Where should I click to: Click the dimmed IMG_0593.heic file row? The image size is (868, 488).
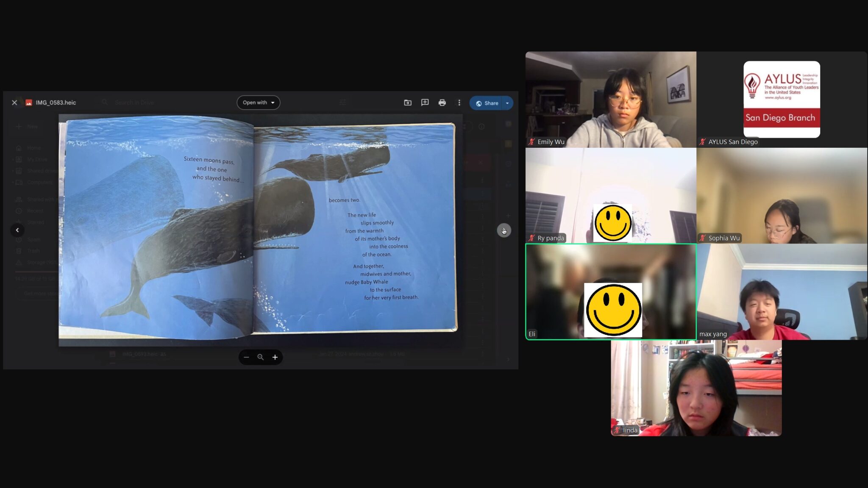297,354
